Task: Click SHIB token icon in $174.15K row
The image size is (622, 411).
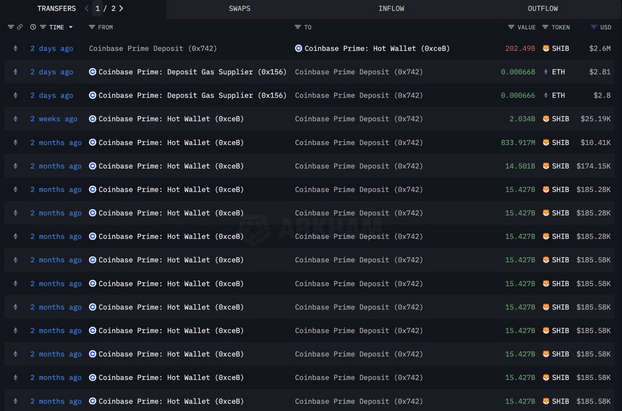Action: point(546,166)
